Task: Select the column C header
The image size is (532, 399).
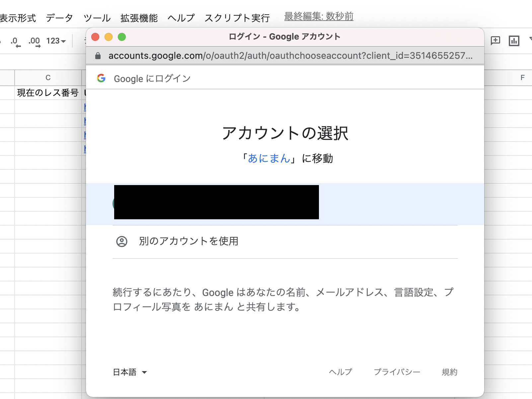Action: coord(48,78)
